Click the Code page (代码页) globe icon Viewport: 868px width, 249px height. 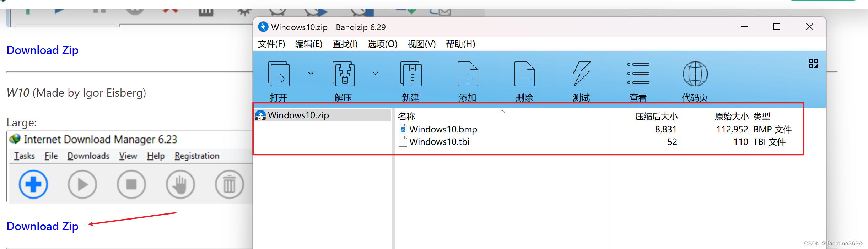pos(695,74)
